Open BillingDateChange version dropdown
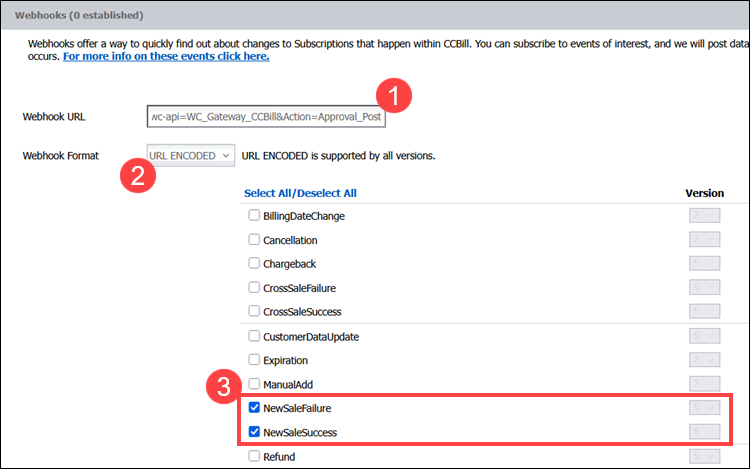 (x=704, y=215)
